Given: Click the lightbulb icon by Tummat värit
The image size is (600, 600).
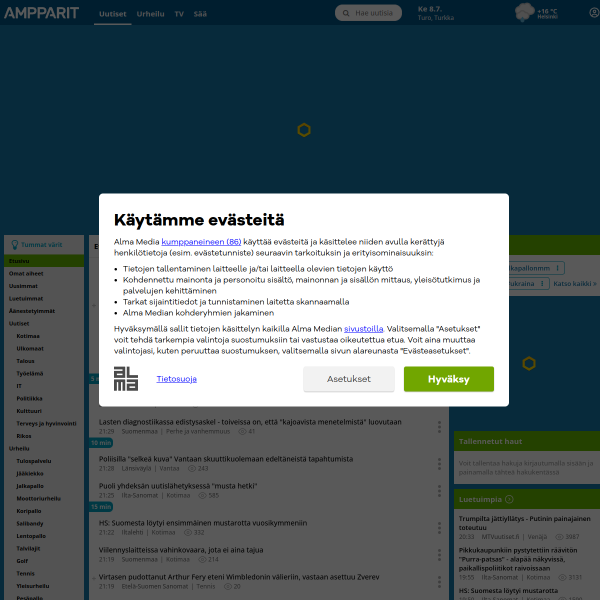Looking at the screenshot, I should point(15,245).
